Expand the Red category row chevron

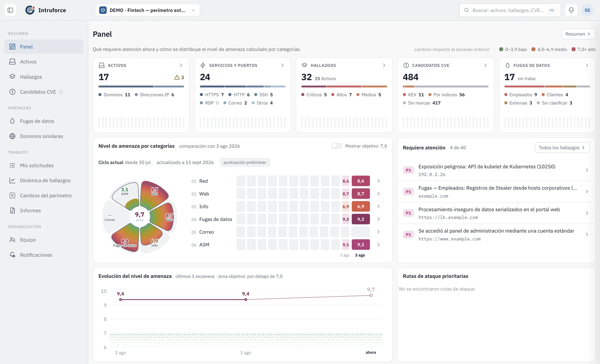tap(378, 181)
